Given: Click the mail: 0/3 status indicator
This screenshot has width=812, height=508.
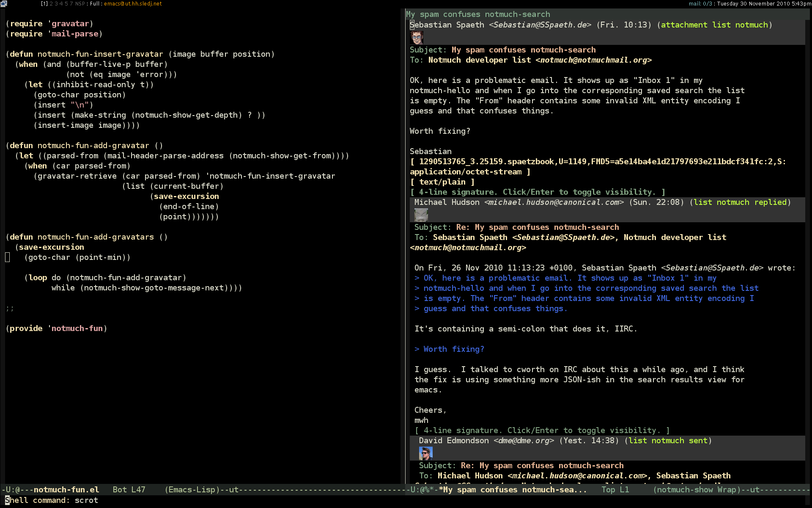Looking at the screenshot, I should (x=700, y=4).
